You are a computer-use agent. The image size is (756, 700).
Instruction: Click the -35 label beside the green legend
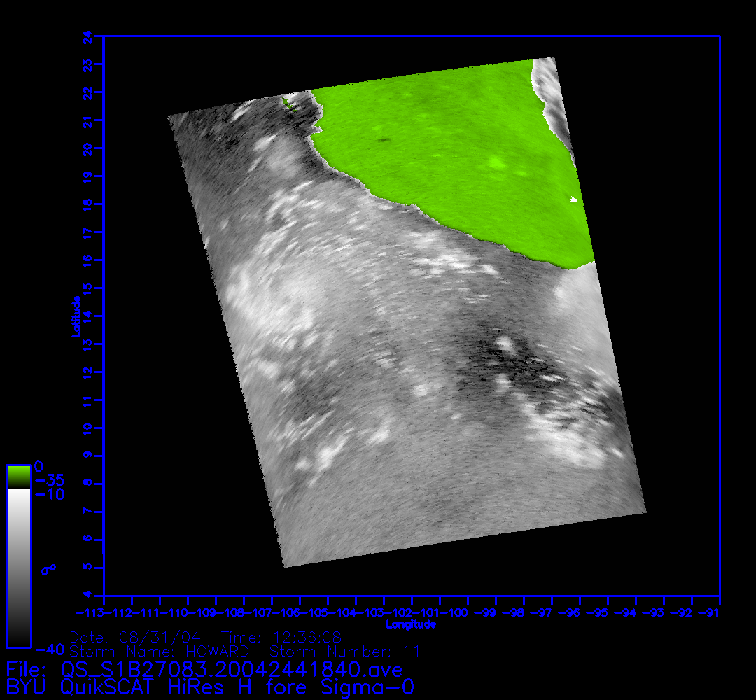click(49, 481)
